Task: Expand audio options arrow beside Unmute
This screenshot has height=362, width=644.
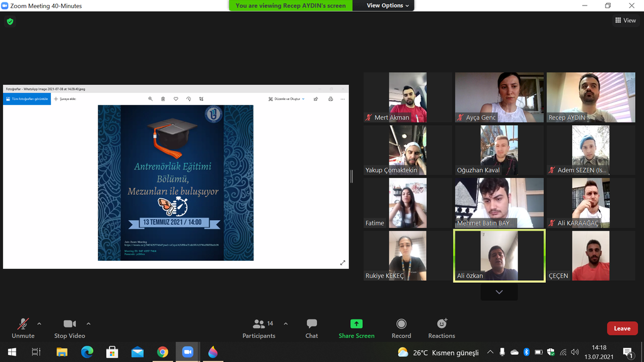Action: click(x=39, y=324)
